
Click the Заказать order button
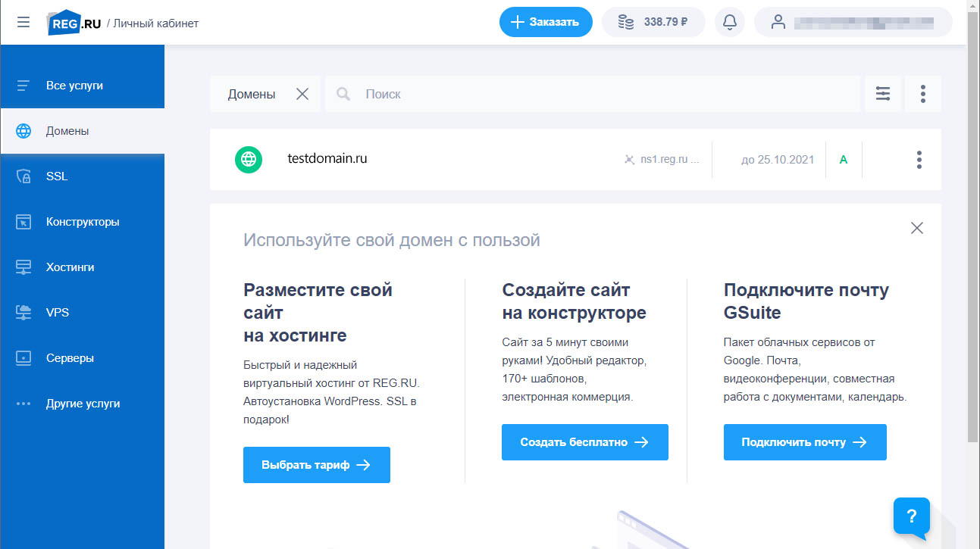click(x=546, y=22)
